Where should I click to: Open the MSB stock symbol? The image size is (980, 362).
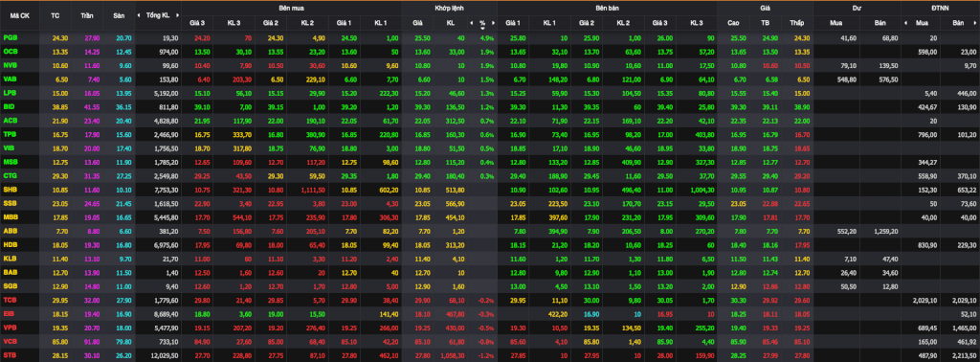11,161
